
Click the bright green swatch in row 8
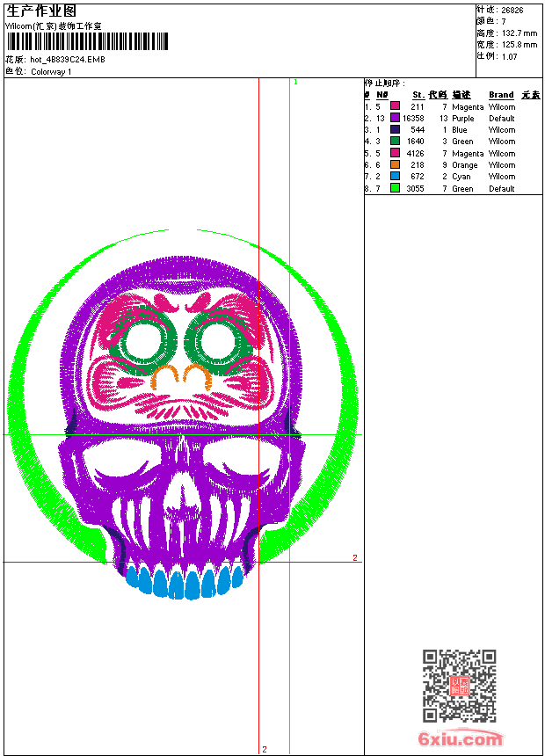point(396,188)
